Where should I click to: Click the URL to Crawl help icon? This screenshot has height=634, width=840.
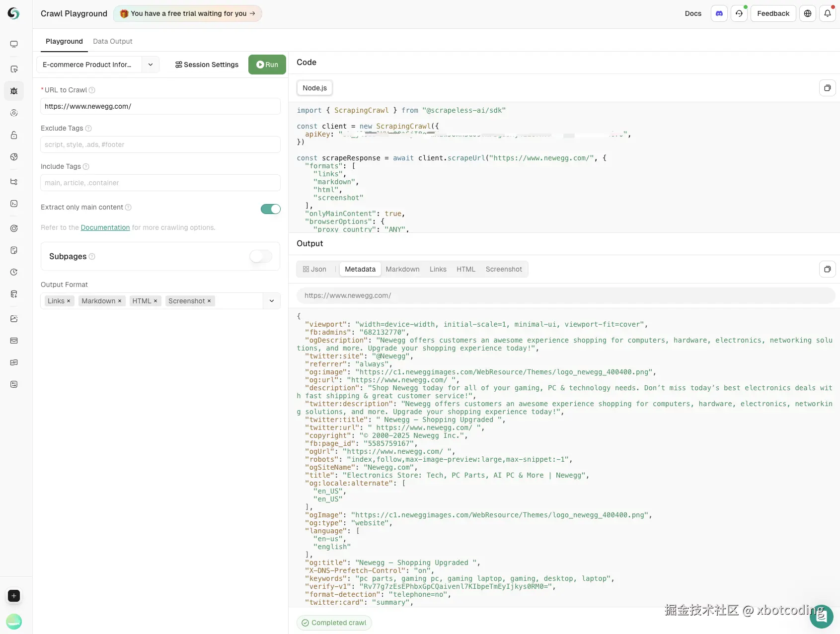92,90
